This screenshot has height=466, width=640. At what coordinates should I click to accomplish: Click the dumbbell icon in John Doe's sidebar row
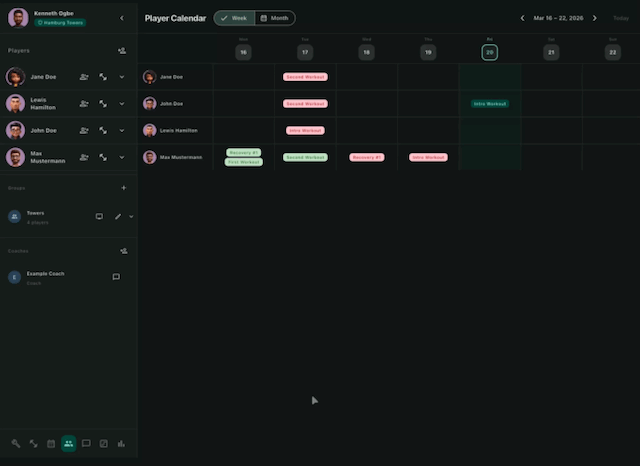(103, 131)
